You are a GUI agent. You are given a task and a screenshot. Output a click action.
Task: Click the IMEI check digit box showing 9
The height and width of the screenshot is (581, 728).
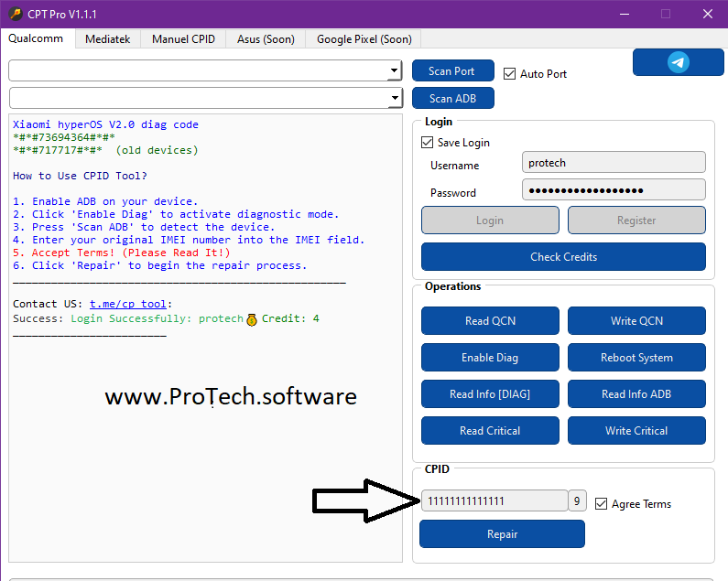pos(577,500)
